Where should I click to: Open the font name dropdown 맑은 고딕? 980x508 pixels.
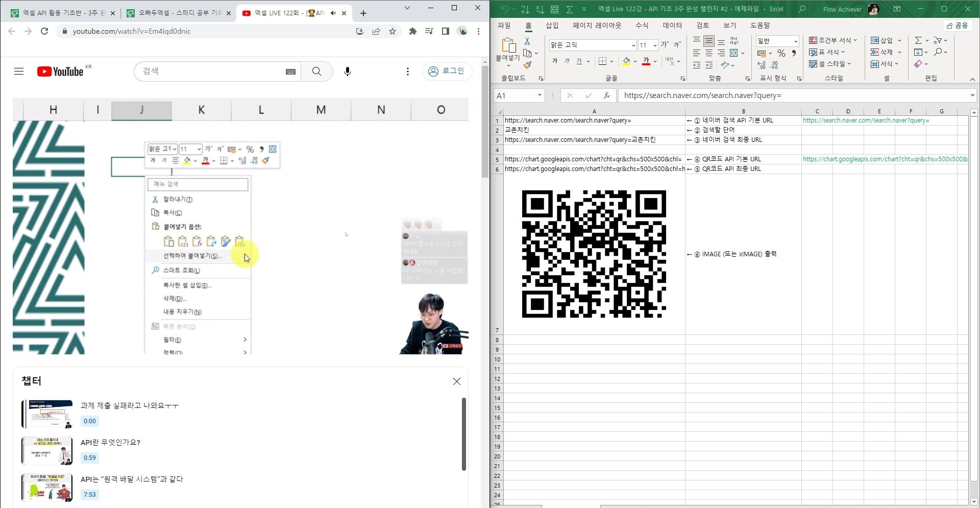point(633,45)
